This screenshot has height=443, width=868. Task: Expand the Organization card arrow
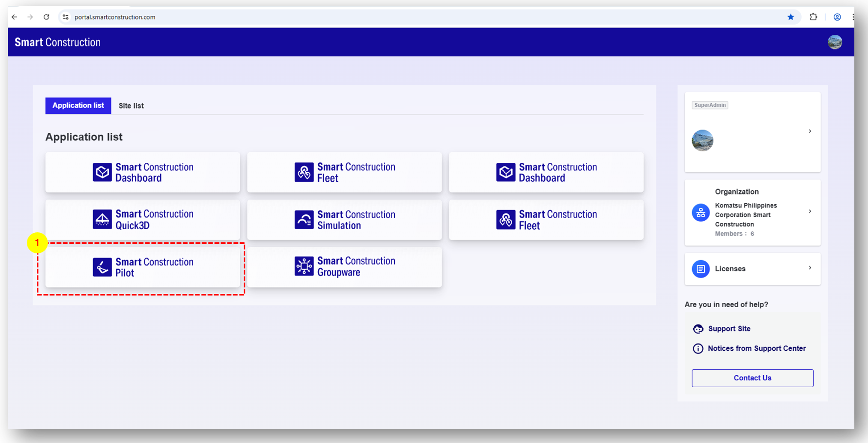pos(810,212)
